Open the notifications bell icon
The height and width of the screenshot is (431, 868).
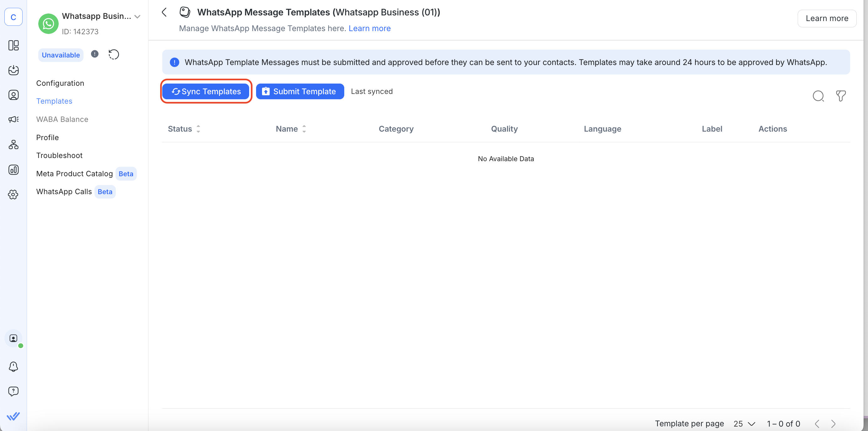pyautogui.click(x=13, y=367)
